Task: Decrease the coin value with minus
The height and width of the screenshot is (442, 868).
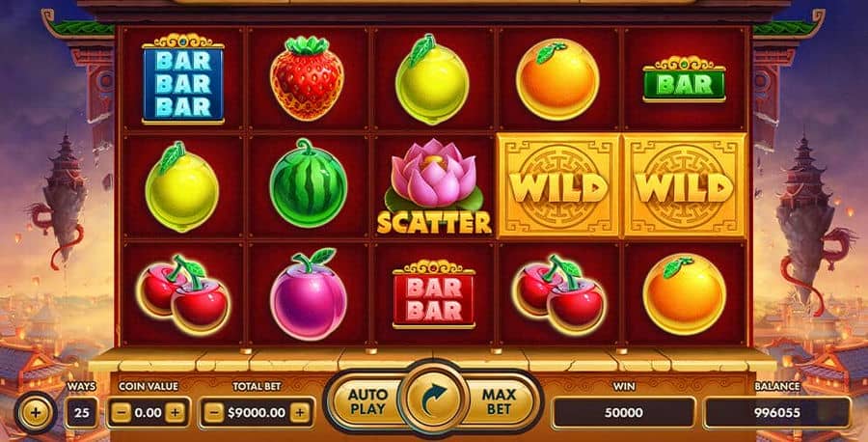Action: click(122, 412)
